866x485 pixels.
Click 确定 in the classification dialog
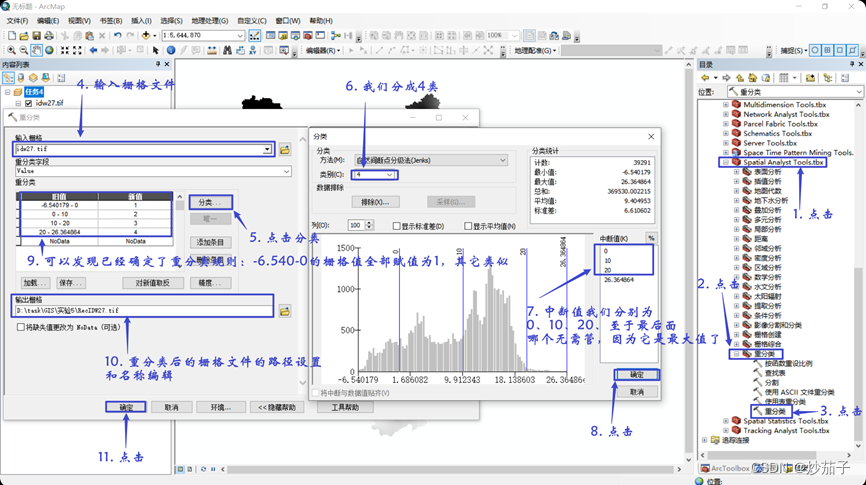637,375
